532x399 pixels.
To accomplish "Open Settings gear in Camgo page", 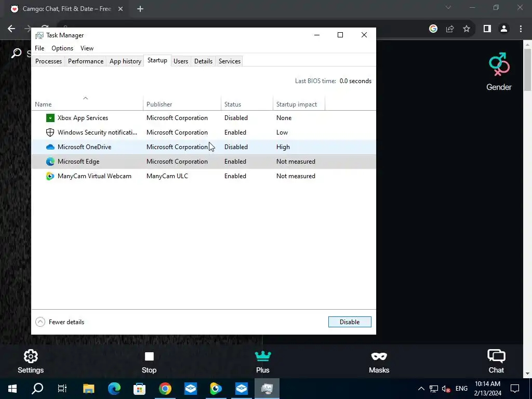I will [31, 356].
